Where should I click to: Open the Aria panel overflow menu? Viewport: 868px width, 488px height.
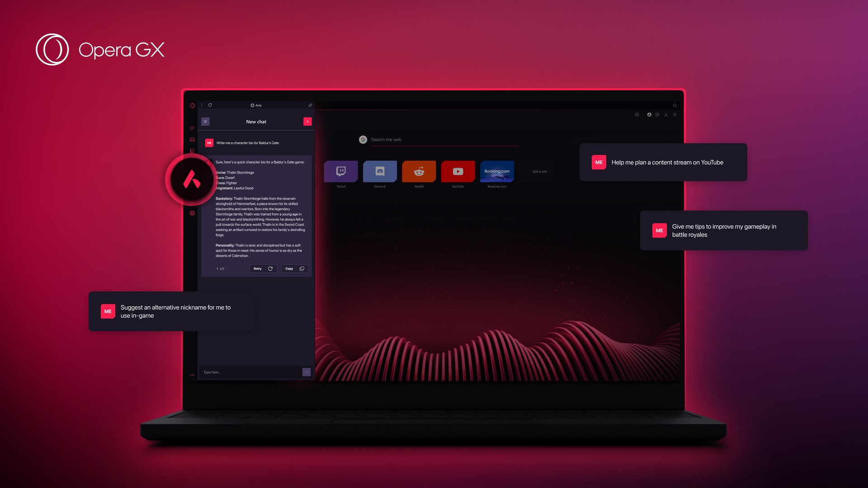tap(202, 105)
